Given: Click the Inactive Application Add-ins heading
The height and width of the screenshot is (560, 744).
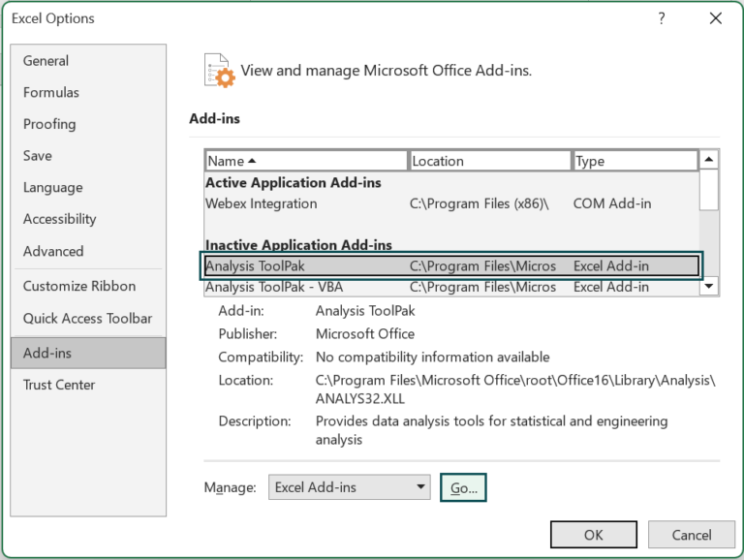Looking at the screenshot, I should click(299, 245).
